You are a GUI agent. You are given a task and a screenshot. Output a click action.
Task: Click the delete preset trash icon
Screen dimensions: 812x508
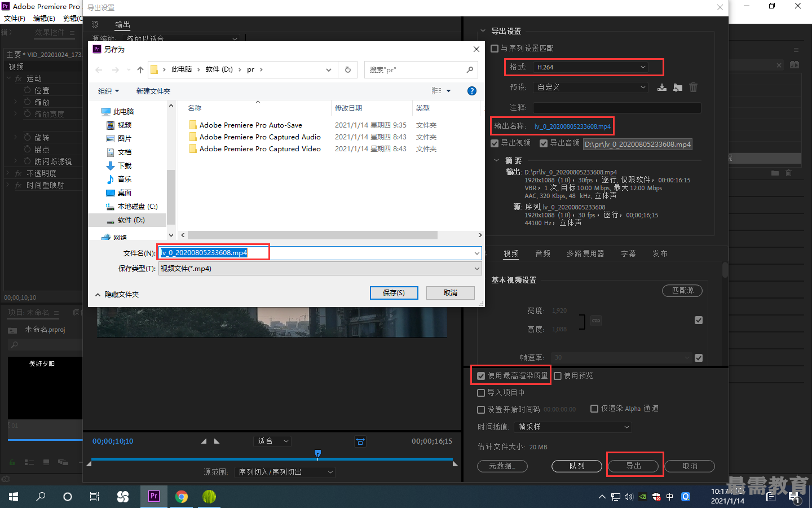point(694,87)
